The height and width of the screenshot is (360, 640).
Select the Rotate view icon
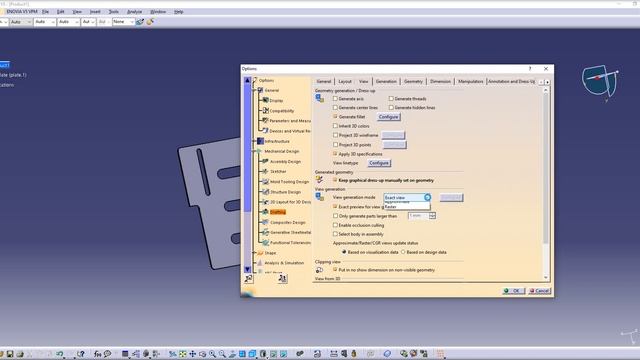(x=202, y=354)
